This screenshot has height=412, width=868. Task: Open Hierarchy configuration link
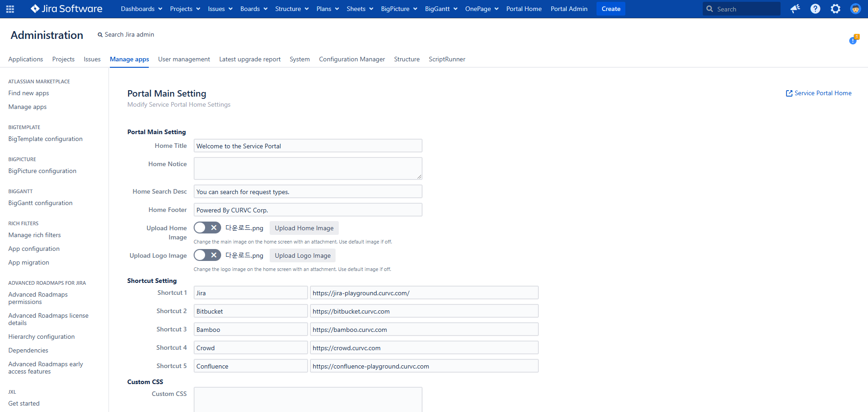pyautogui.click(x=41, y=336)
